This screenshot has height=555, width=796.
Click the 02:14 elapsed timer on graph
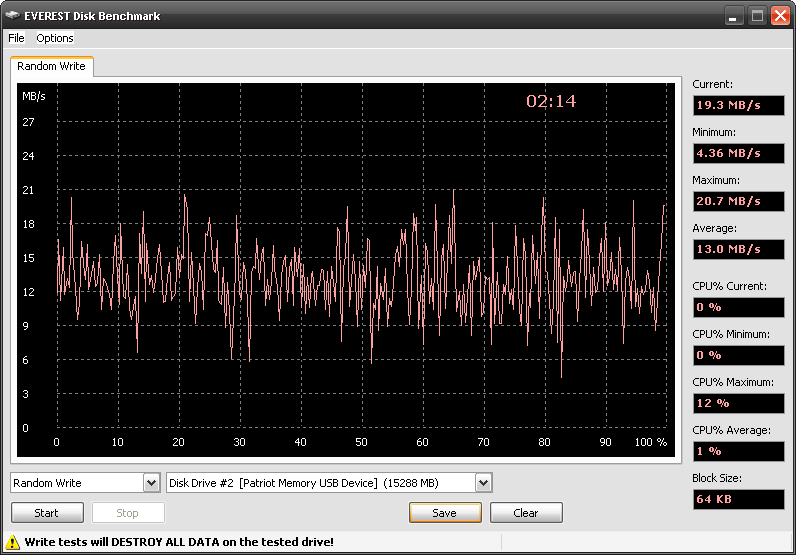pos(551,101)
